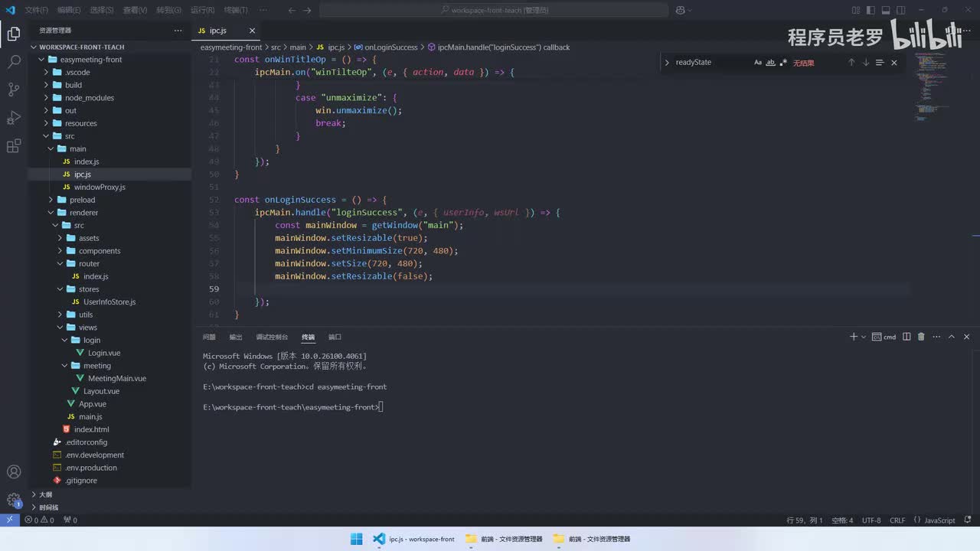
Task: Open new terminal profile dropdown arrow
Action: (864, 337)
